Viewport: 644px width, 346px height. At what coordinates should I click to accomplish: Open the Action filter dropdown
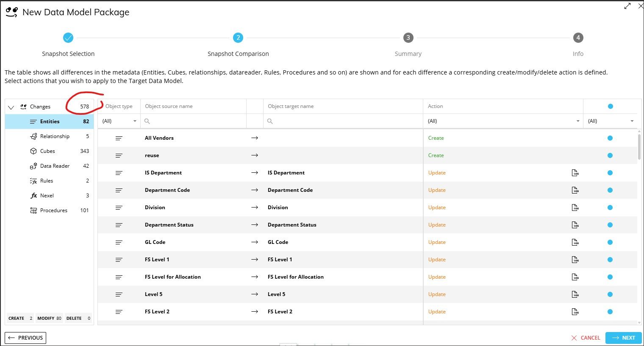(x=577, y=121)
